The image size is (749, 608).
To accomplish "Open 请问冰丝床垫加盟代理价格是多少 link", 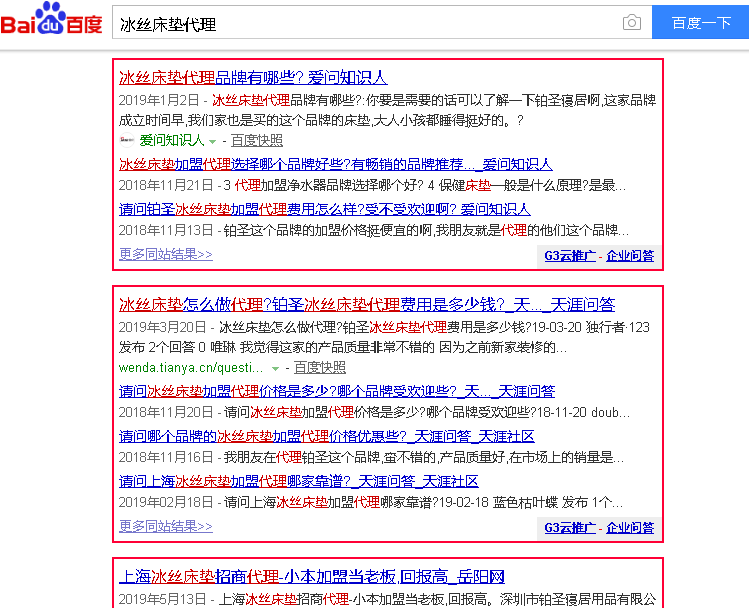I will [337, 392].
